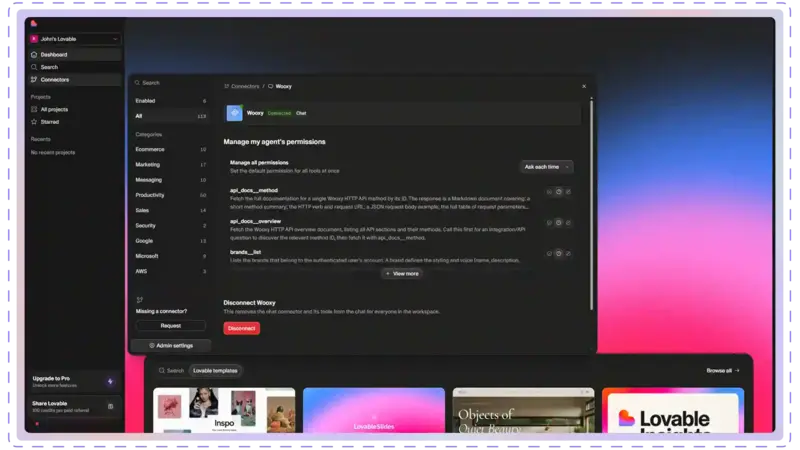Screen dimensions: 800x450
Task: Click the Starred star icon
Action: tap(34, 122)
